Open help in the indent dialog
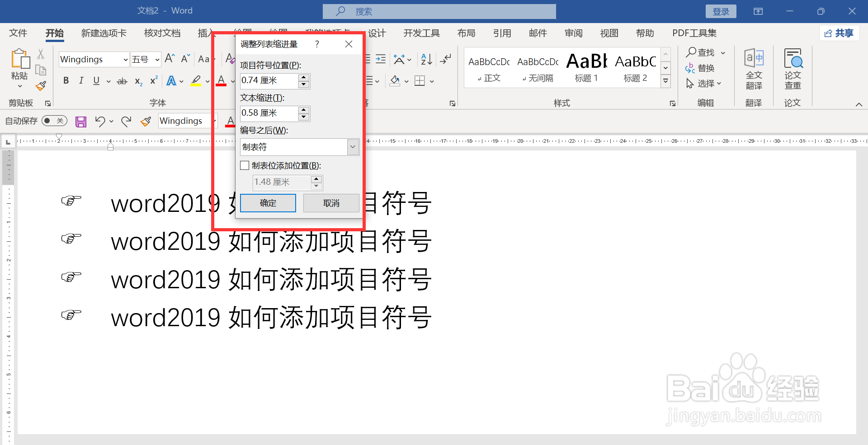Viewport: 868px width, 445px height. (x=317, y=44)
